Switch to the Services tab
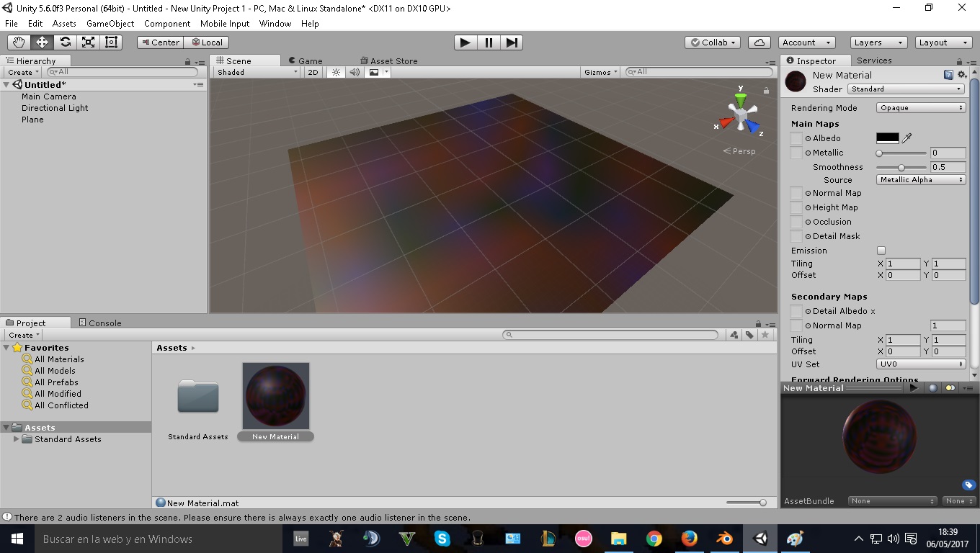Viewport: 980px width, 553px height. click(x=874, y=60)
